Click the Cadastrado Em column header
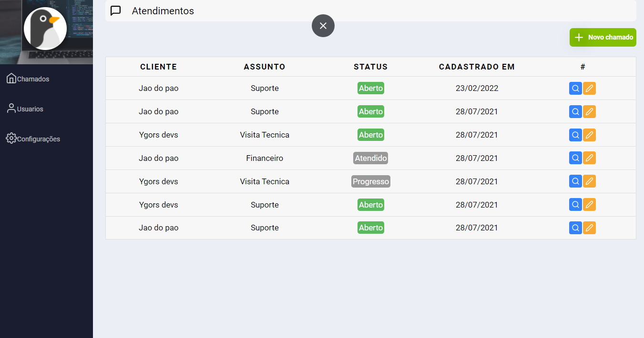 477,67
